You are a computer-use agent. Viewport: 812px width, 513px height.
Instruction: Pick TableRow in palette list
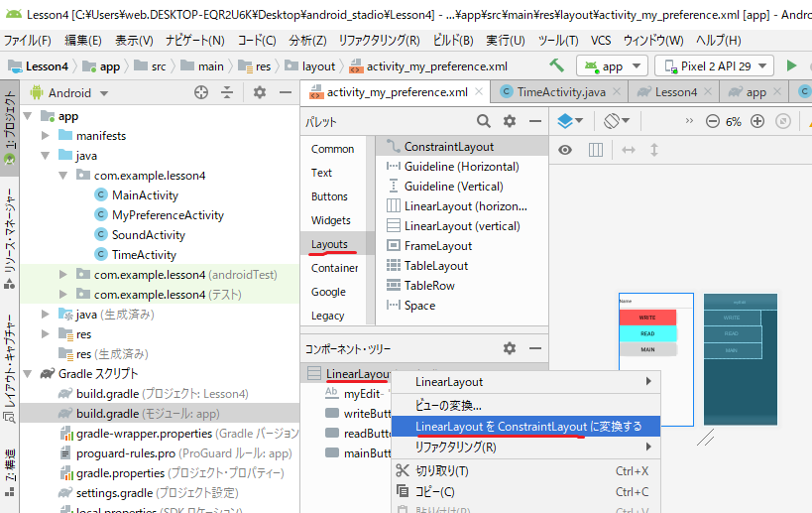462,286
